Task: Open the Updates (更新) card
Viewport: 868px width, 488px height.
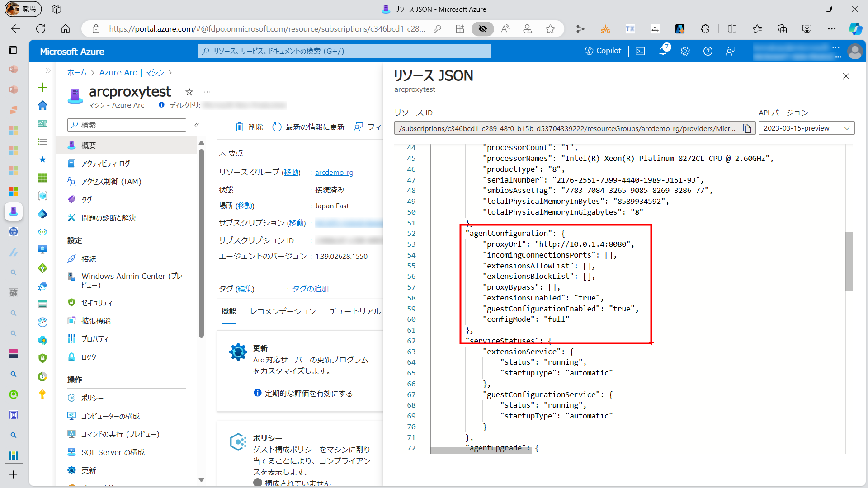Action: (x=300, y=371)
